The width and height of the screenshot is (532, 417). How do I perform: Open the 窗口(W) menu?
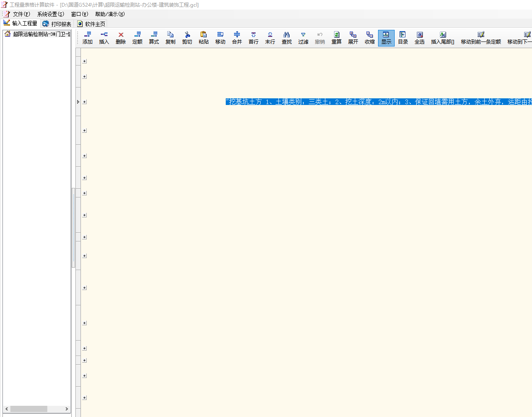80,14
